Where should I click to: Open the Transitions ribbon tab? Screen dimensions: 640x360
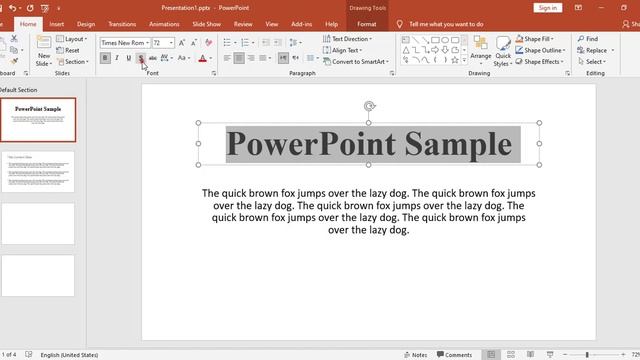(122, 24)
